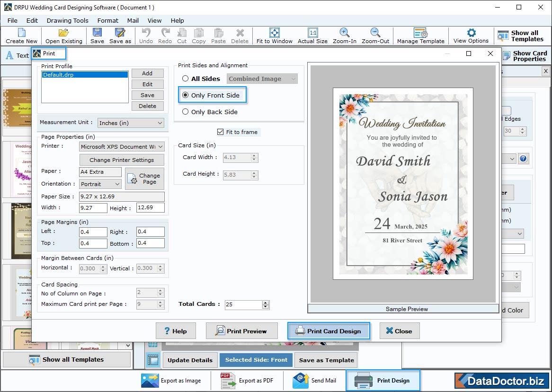The height and width of the screenshot is (392, 552).
Task: Open the Mail menu
Action: click(x=133, y=20)
